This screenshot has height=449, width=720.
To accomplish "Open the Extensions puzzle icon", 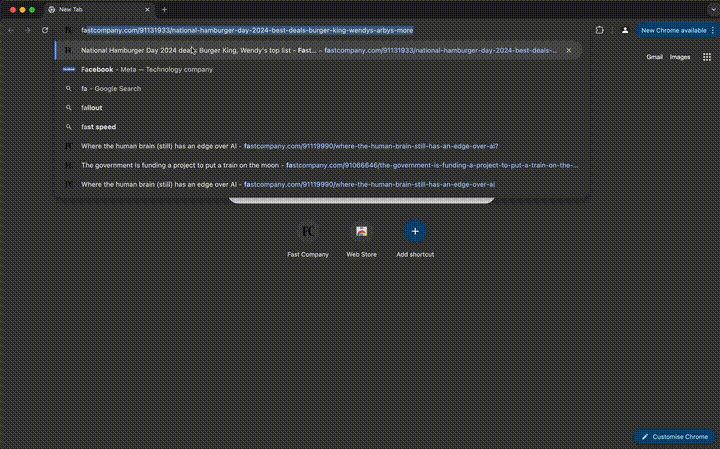I will [599, 30].
